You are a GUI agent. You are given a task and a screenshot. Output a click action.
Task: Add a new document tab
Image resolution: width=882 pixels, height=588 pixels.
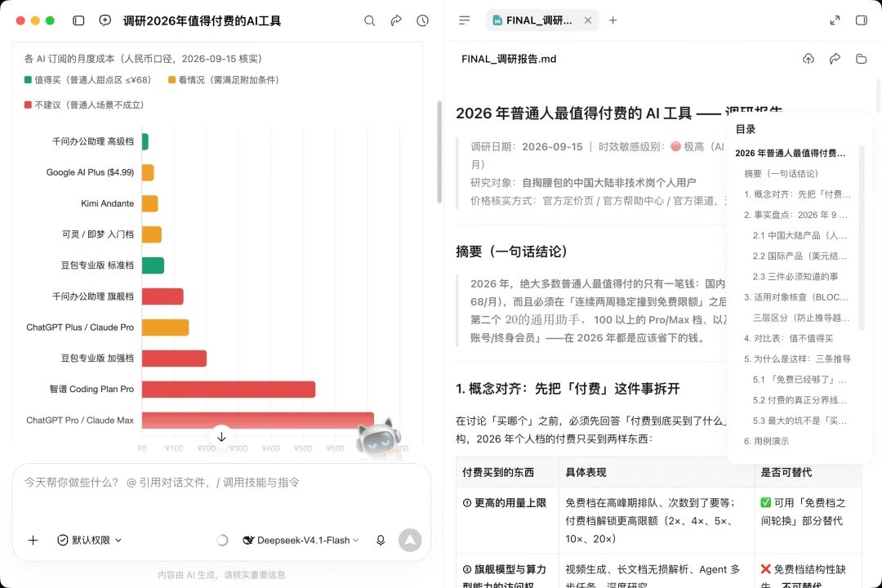coord(613,20)
